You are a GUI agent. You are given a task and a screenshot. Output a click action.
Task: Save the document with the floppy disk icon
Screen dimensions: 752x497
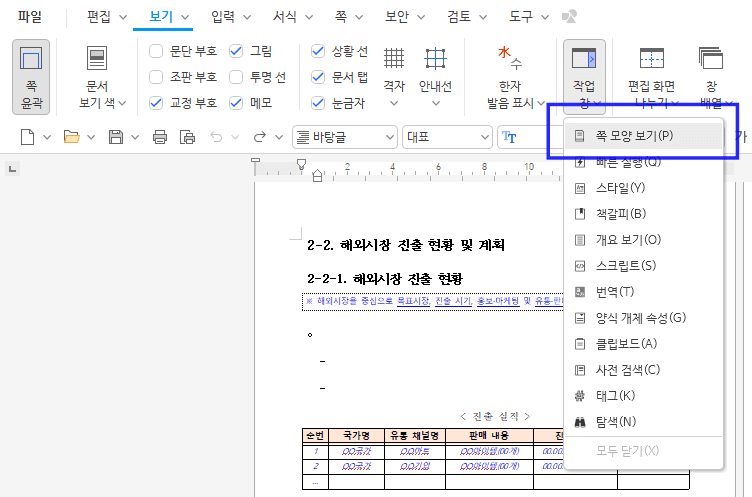(x=116, y=137)
